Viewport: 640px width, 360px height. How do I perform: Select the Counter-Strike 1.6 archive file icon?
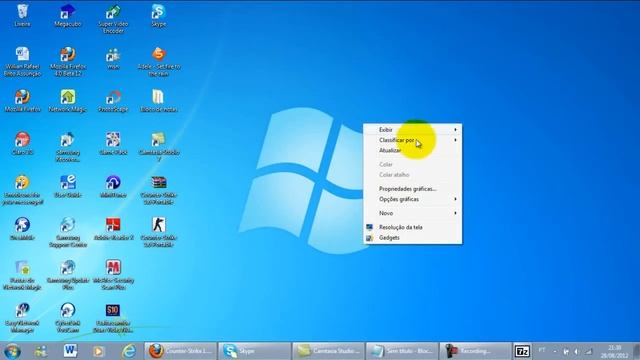[x=158, y=189]
